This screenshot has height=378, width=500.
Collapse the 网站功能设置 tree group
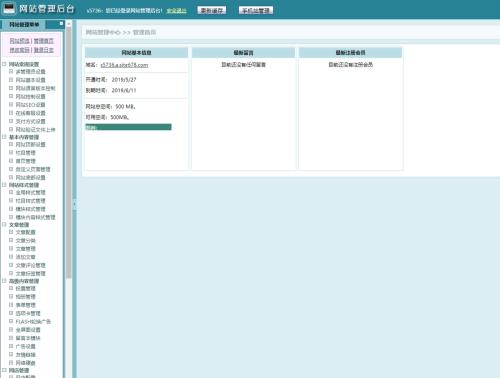tap(4, 64)
